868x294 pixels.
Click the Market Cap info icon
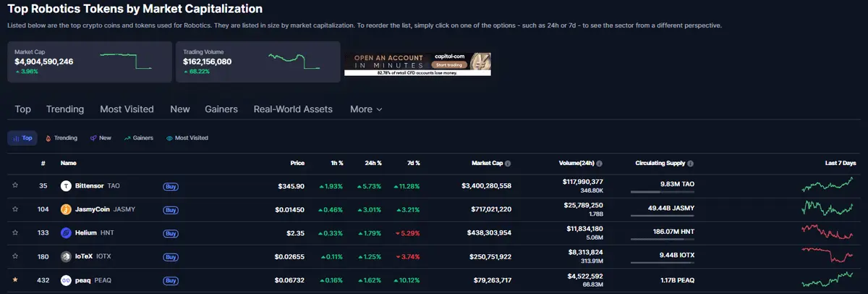pyautogui.click(x=508, y=164)
